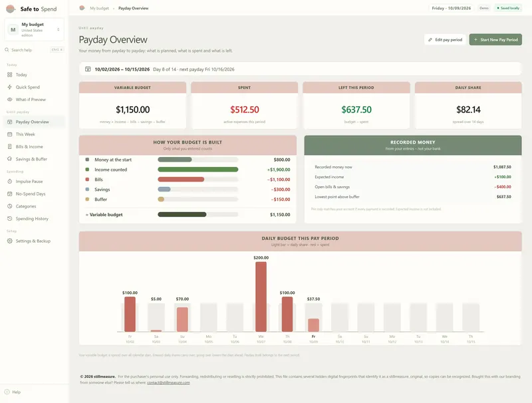532x403 pixels.
Task: Open This Week page
Action: pyautogui.click(x=34, y=134)
